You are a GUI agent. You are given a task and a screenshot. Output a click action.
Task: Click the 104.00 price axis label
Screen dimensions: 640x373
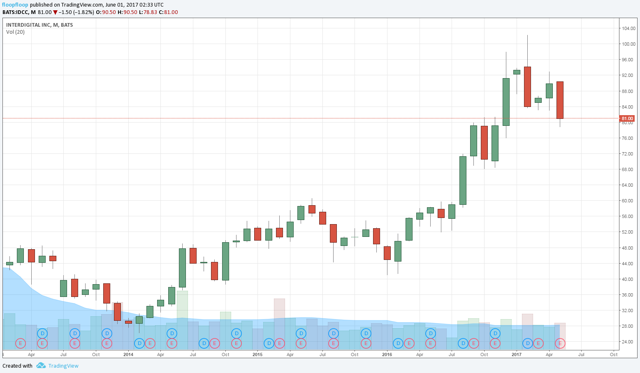click(629, 28)
